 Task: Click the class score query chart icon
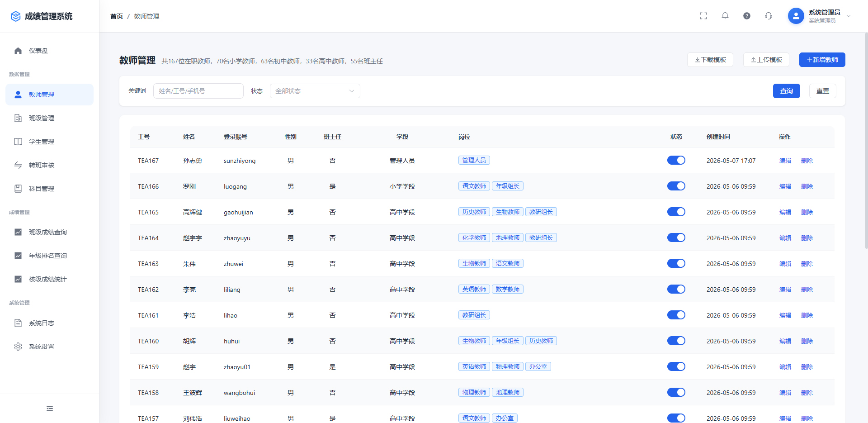pos(18,232)
